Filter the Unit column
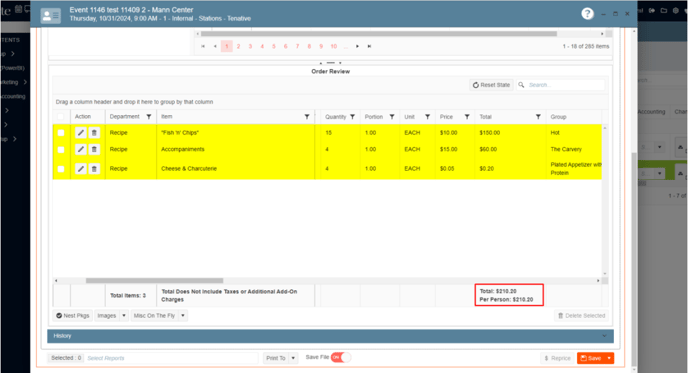This screenshot has height=373, width=688. pos(427,117)
